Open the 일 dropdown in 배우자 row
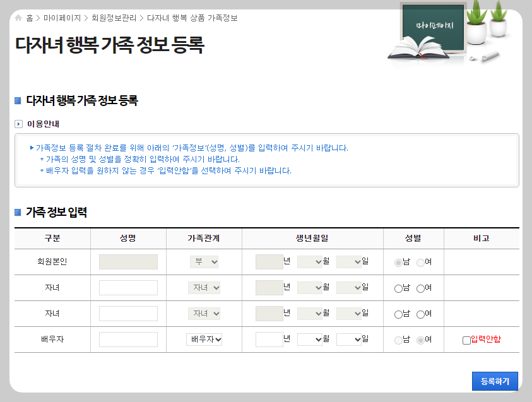The height and width of the screenshot is (402, 532). pyautogui.click(x=349, y=340)
